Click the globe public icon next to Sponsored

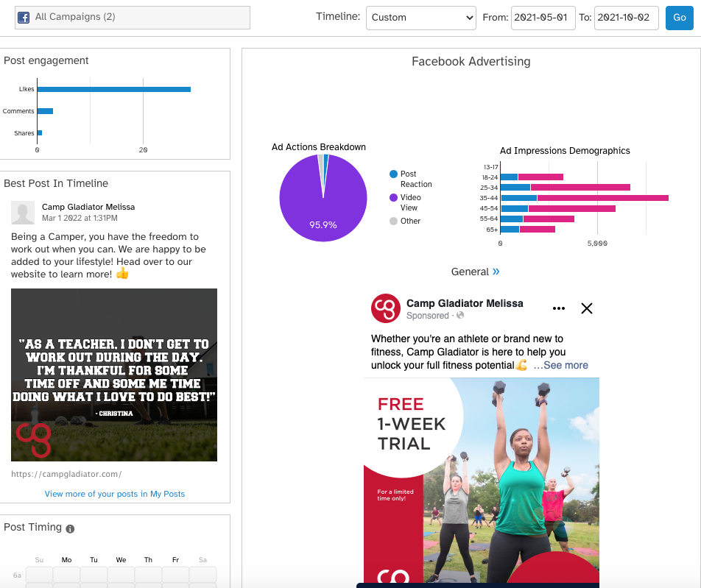click(x=460, y=315)
